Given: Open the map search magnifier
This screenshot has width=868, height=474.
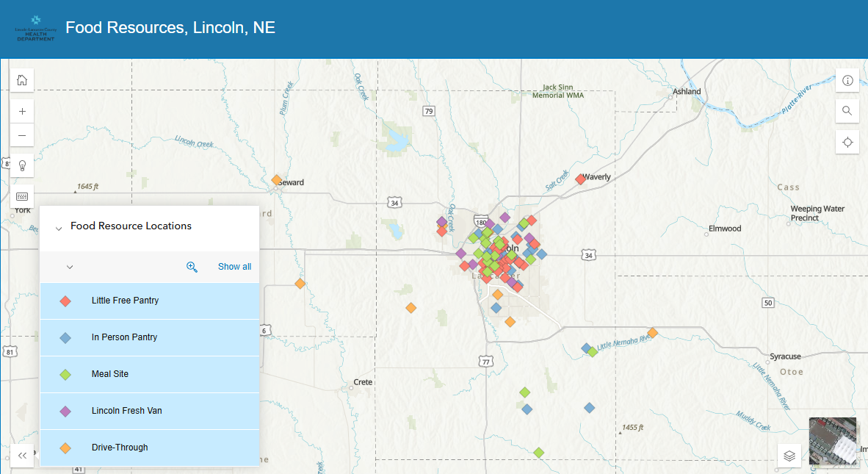Looking at the screenshot, I should (x=847, y=111).
